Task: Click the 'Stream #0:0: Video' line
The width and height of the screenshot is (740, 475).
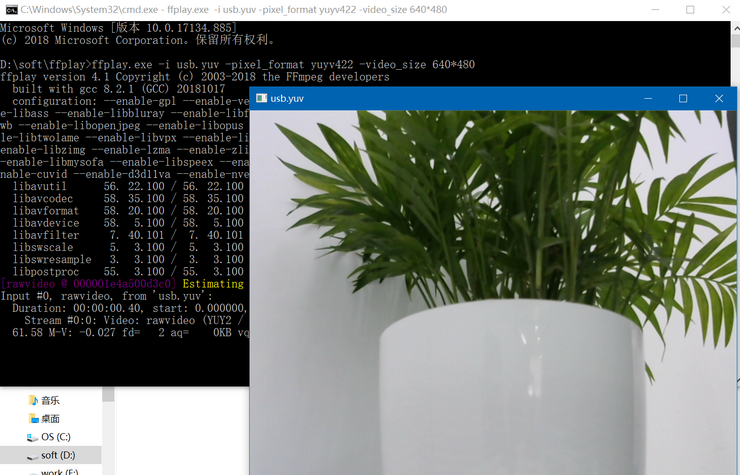Action: coord(134,321)
